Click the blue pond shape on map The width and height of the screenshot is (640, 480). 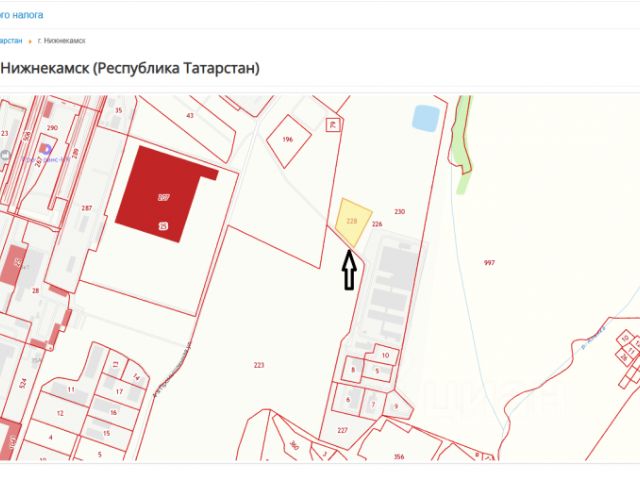pos(425,118)
